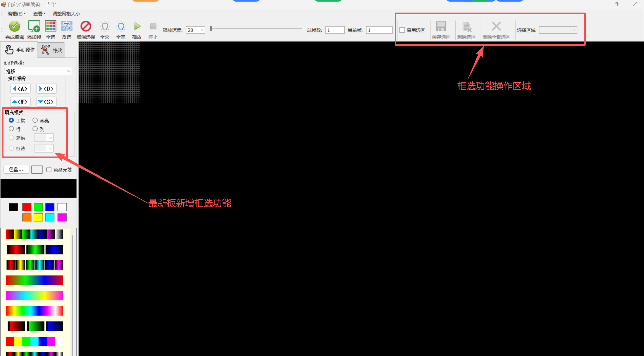Click the 全灭 lights off bulb icon
The width and height of the screenshot is (644, 356).
[105, 26]
